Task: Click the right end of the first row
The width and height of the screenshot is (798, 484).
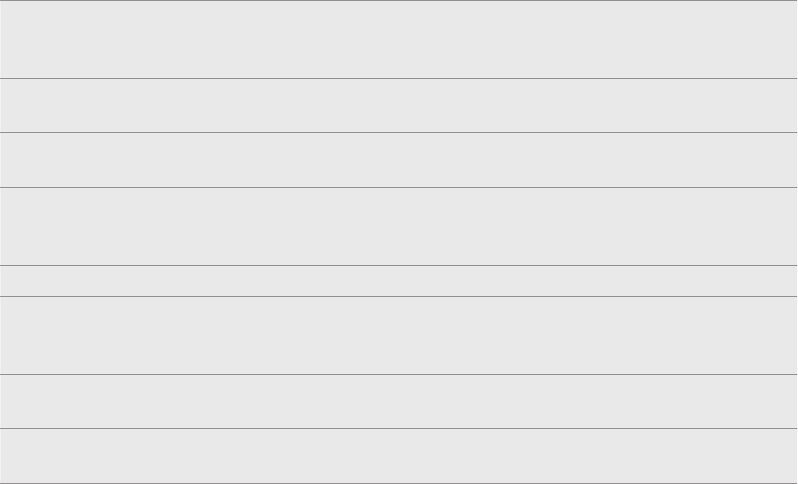Action: tap(785, 40)
